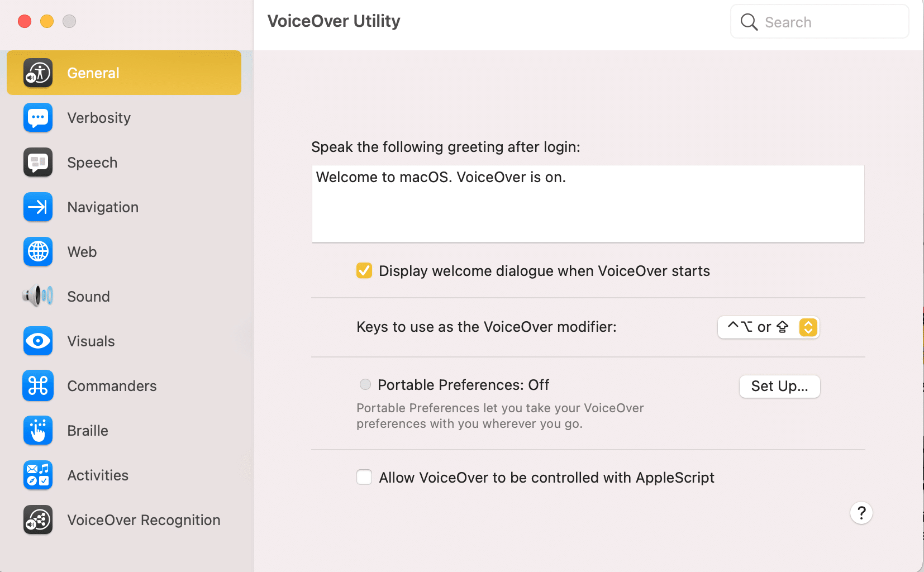Open the Speech settings panel
924x572 pixels.
pos(92,162)
